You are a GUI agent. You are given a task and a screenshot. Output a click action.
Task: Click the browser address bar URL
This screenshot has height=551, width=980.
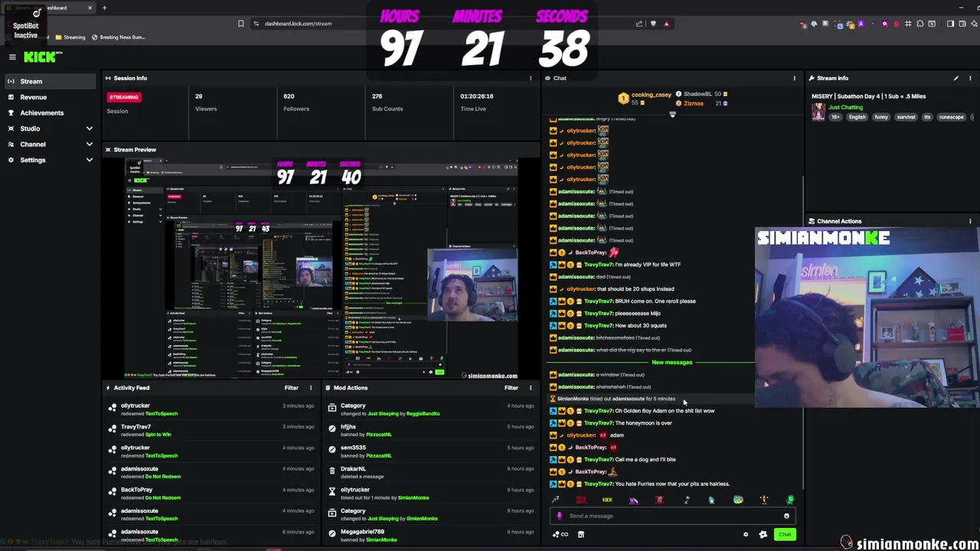298,24
